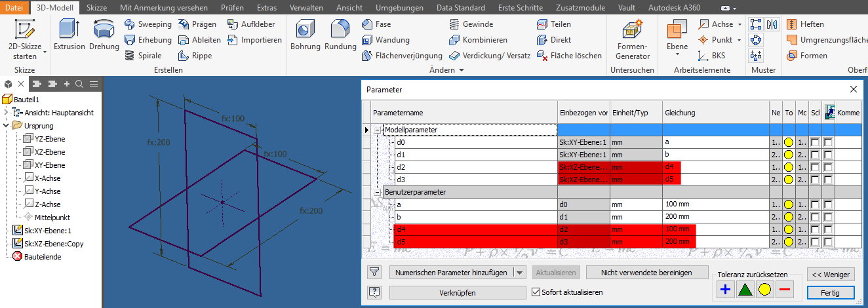The image size is (868, 308).
Task: Click the Importieren tool
Action: 254,40
